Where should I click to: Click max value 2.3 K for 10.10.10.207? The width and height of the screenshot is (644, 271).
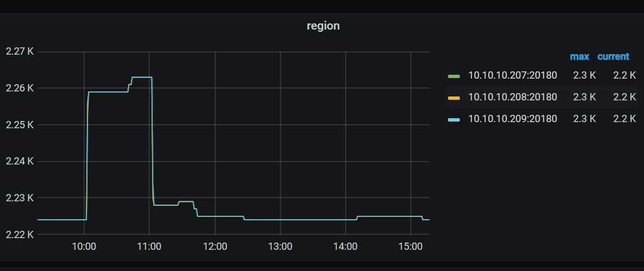coord(584,76)
